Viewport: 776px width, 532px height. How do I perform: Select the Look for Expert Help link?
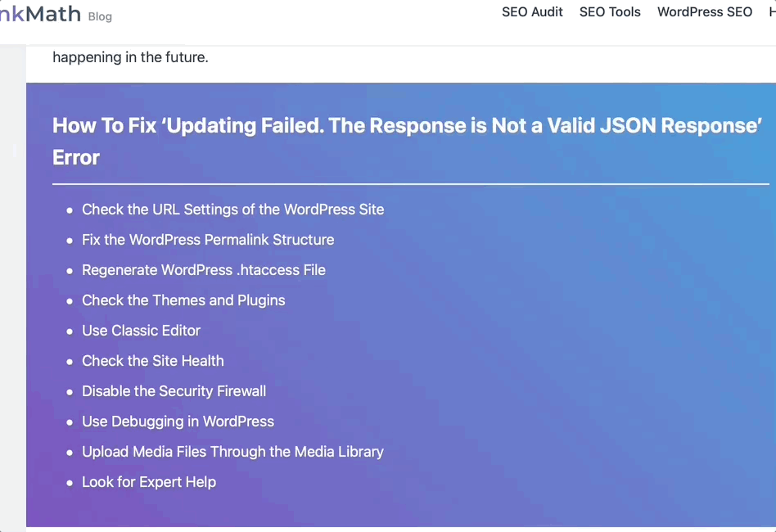point(149,481)
